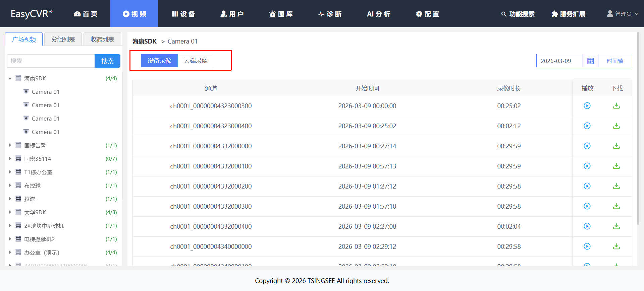Play the 00:00:00 recording
The image size is (644, 291).
click(x=587, y=106)
